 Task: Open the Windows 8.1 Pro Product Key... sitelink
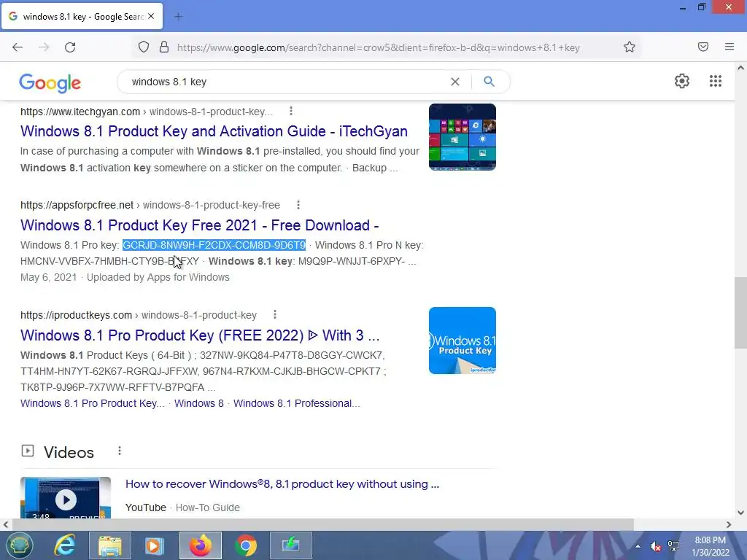click(x=93, y=403)
